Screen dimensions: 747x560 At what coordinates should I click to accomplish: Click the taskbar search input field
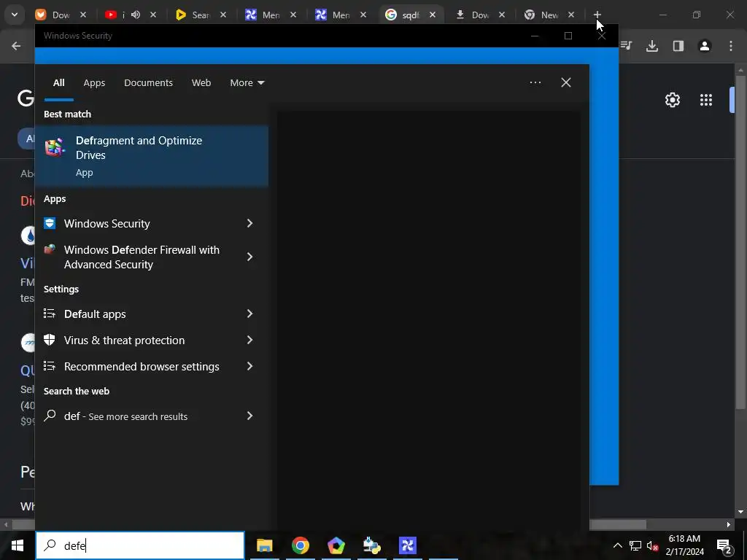[x=140, y=545]
